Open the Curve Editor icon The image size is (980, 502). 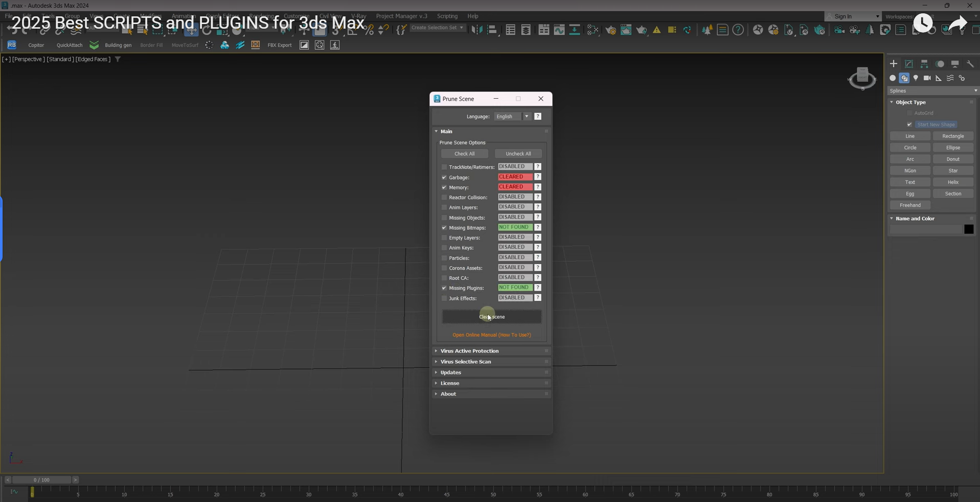(559, 30)
